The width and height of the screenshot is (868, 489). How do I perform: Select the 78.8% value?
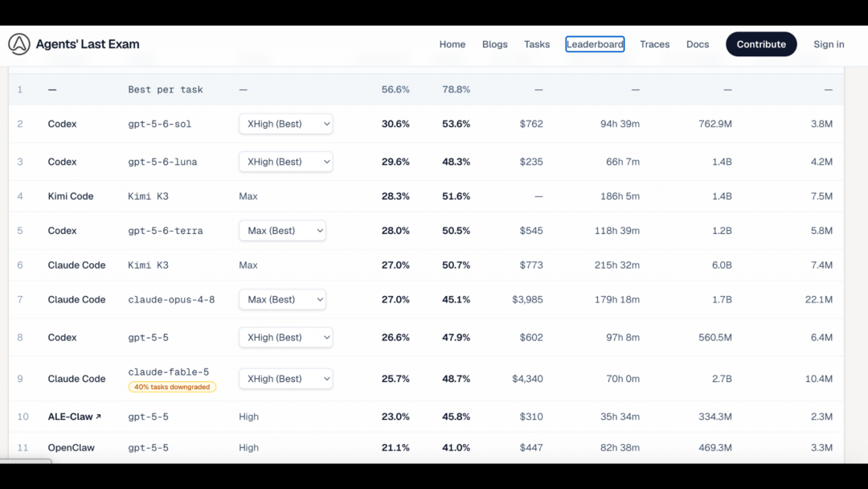point(457,90)
